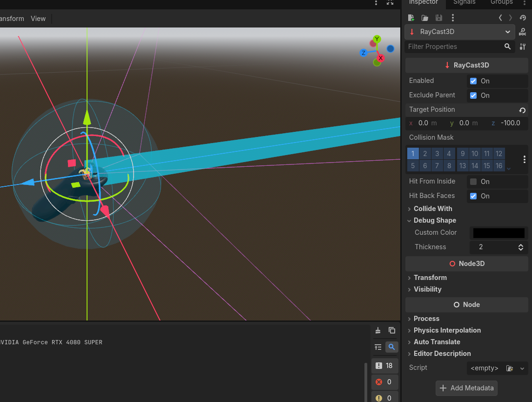Click the property tools icon beside filter
The image size is (532, 402).
pyautogui.click(x=523, y=47)
